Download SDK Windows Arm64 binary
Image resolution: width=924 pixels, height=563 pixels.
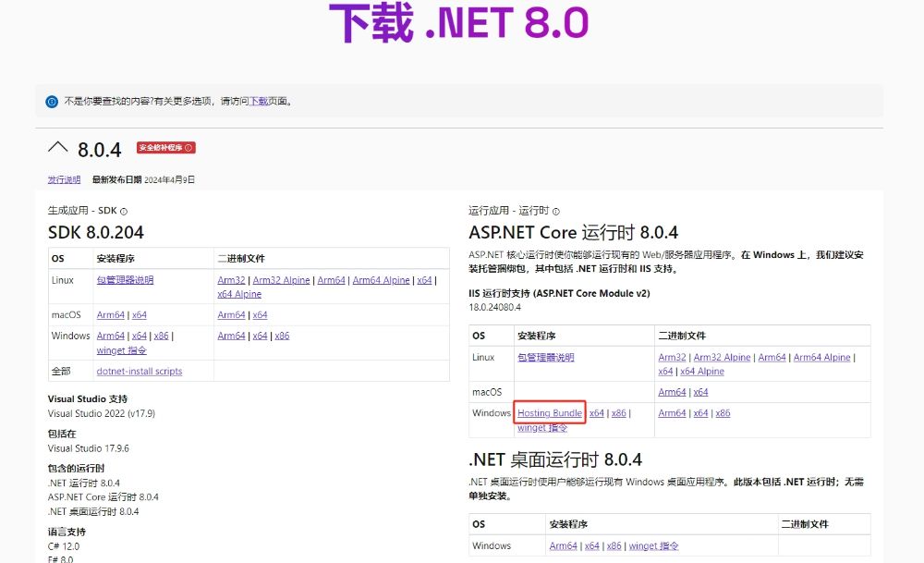pos(231,336)
